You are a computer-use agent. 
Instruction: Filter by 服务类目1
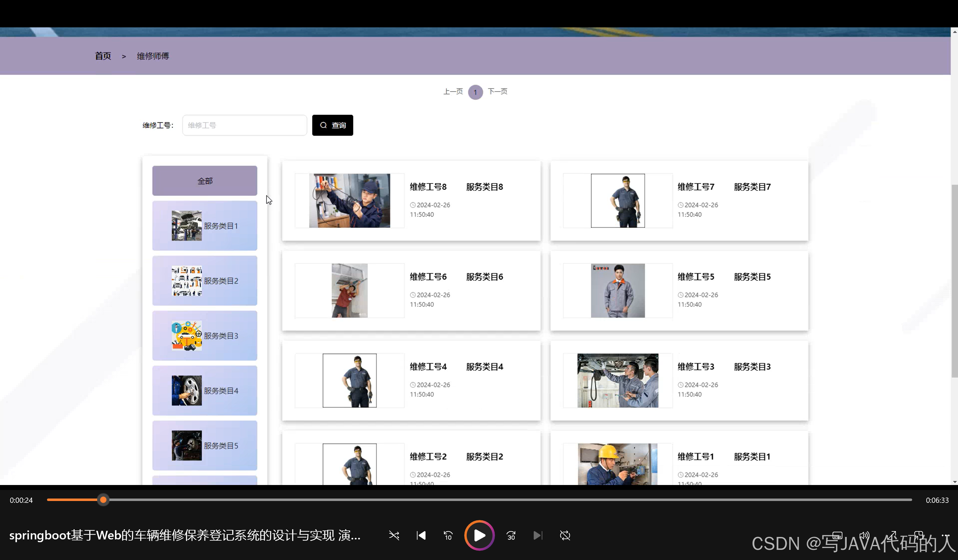coord(205,226)
